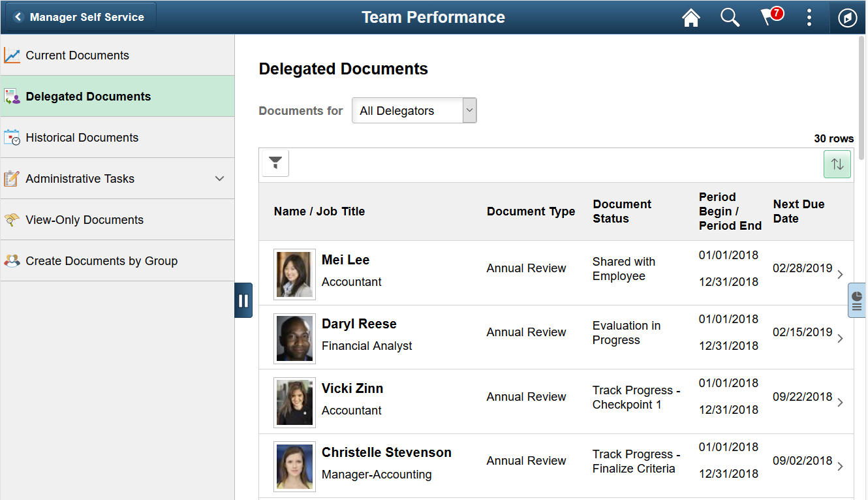Screen dimensions: 868x500
Task: Click the Document Type column header
Action: 531,211
